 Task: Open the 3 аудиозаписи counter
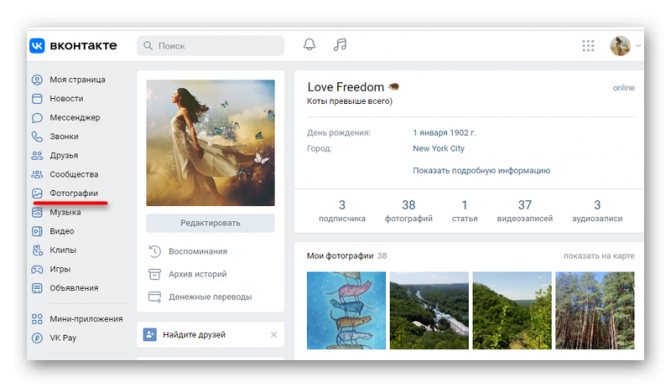click(x=597, y=211)
